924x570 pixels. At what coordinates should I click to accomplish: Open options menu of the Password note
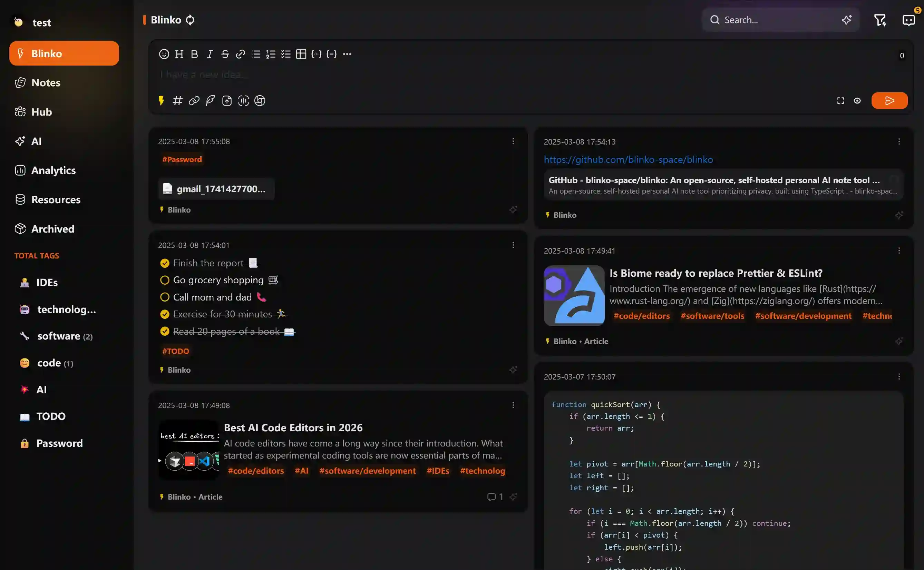pyautogui.click(x=513, y=141)
